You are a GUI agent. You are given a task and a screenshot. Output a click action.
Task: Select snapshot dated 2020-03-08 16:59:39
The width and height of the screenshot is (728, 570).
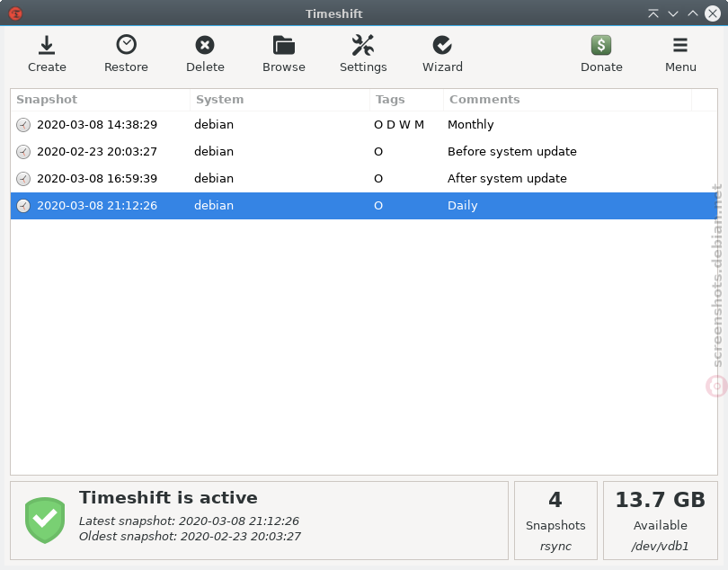364,178
